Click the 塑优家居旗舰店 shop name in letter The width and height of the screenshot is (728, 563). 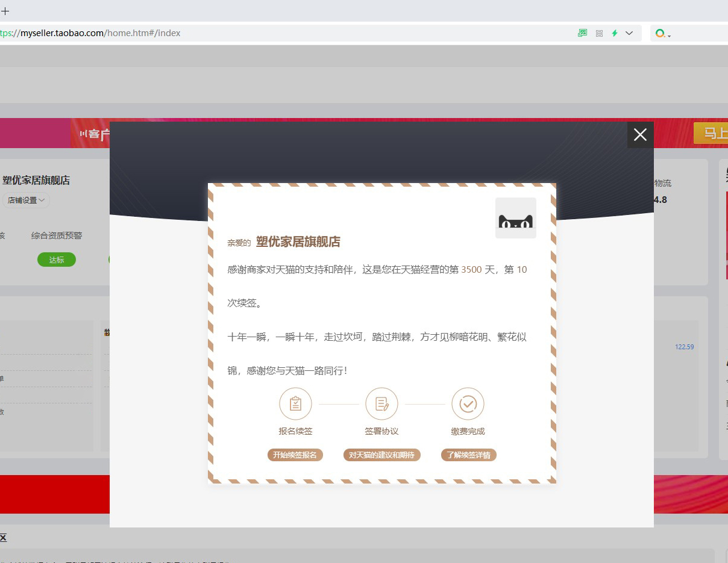[x=298, y=242]
